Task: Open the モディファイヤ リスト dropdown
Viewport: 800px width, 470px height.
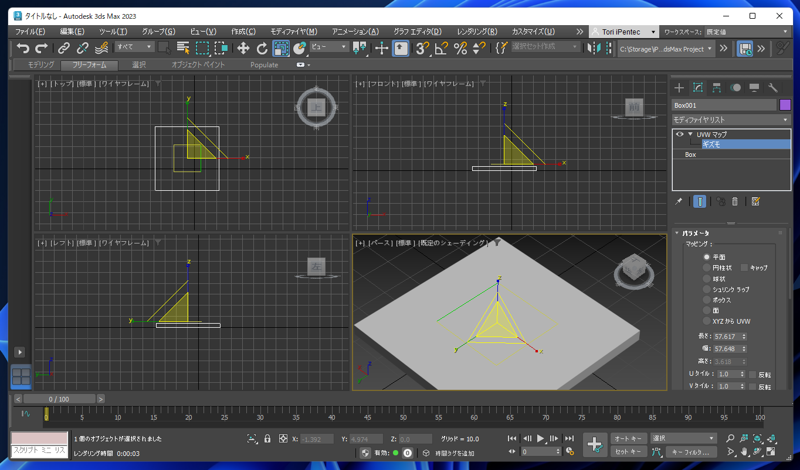Action: (731, 120)
